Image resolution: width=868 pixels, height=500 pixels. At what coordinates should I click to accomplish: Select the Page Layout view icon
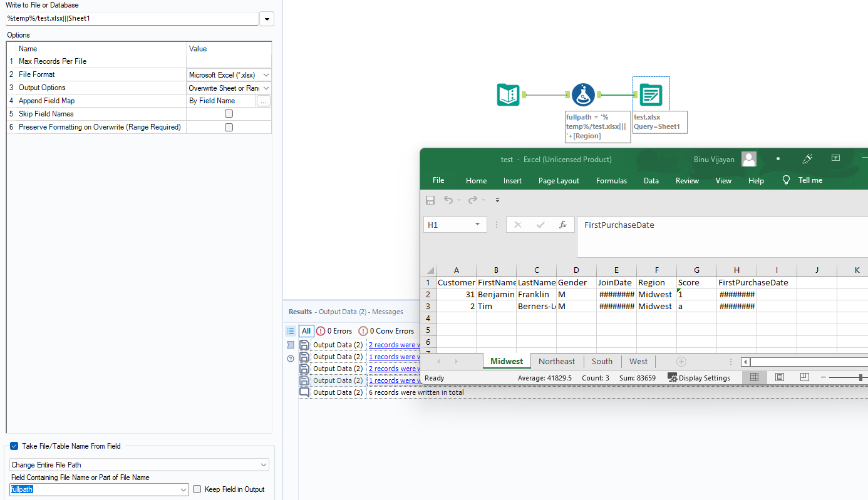tap(778, 377)
